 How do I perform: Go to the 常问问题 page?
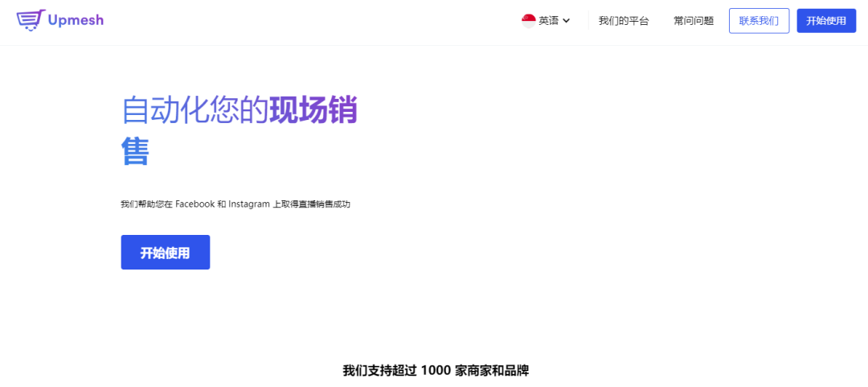pyautogui.click(x=693, y=21)
